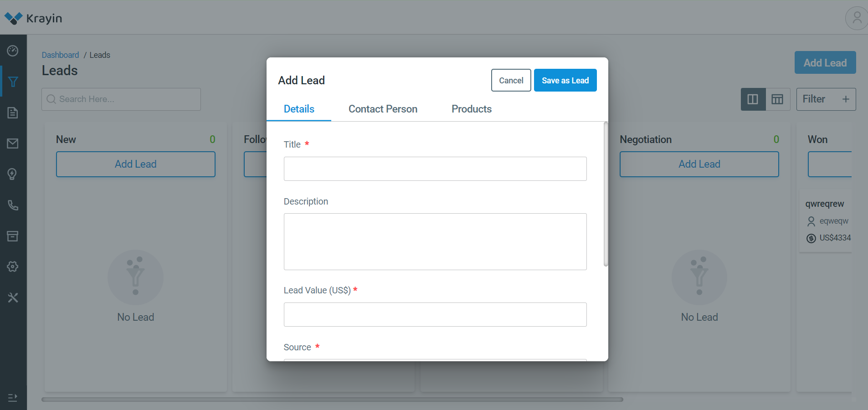Open the Mail envelope icon in sidebar
Image resolution: width=868 pixels, height=410 pixels.
click(13, 143)
